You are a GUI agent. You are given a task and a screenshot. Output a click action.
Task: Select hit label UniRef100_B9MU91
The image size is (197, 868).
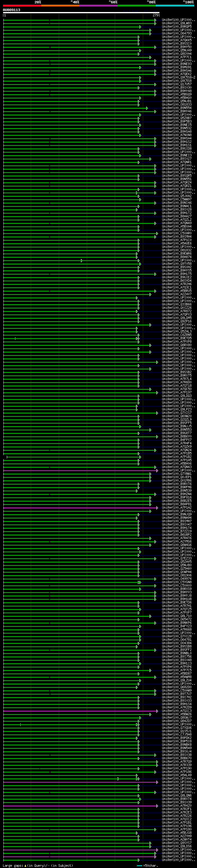click(x=177, y=67)
